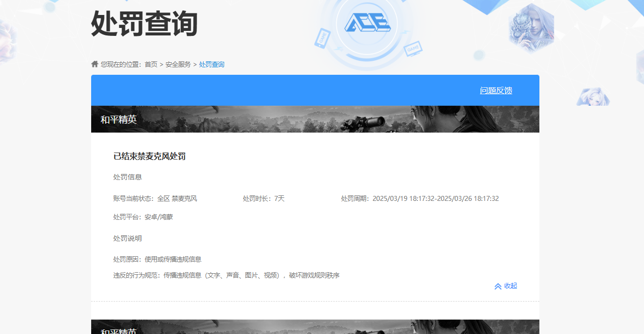The height and width of the screenshot is (334, 644).
Task: Click the first 和平精英 banner image
Action: [x=315, y=119]
